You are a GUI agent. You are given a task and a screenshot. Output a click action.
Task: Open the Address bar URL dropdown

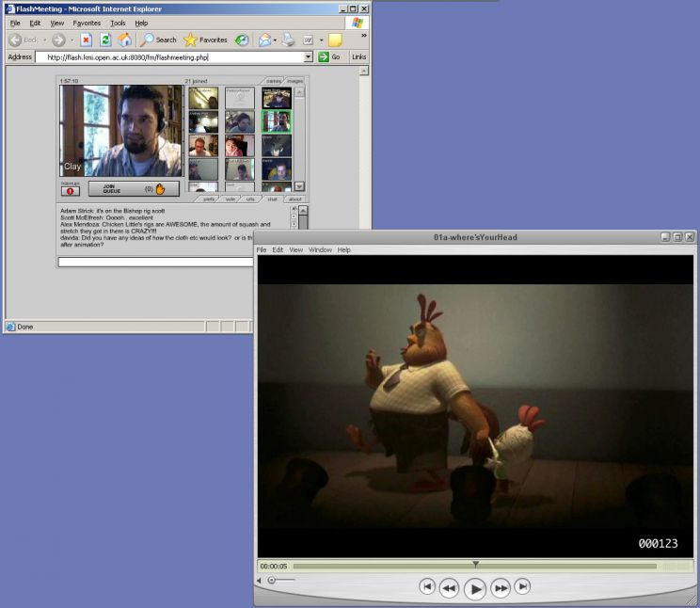click(x=309, y=56)
